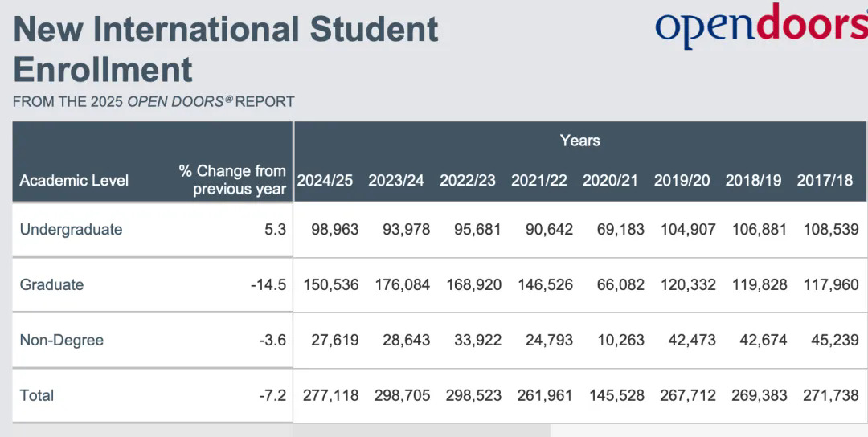Click the New International Student Enrollment heading
The image size is (868, 437).
pyautogui.click(x=226, y=50)
